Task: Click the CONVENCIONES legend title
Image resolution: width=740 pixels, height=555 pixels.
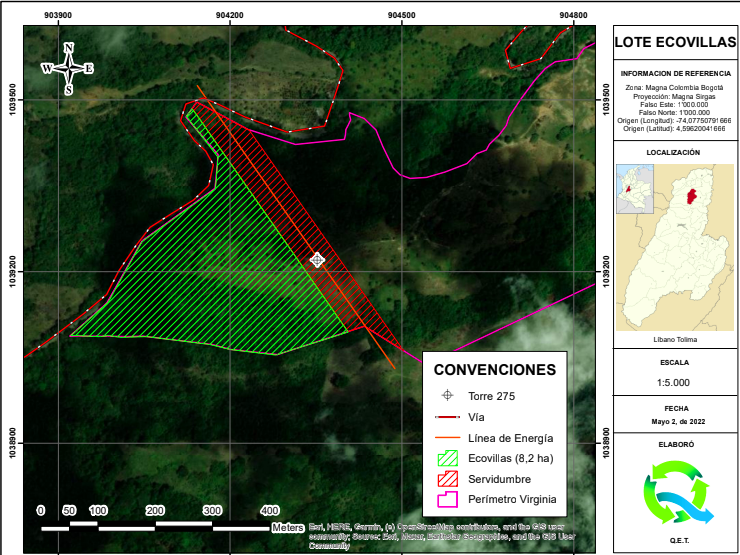Action: point(495,370)
